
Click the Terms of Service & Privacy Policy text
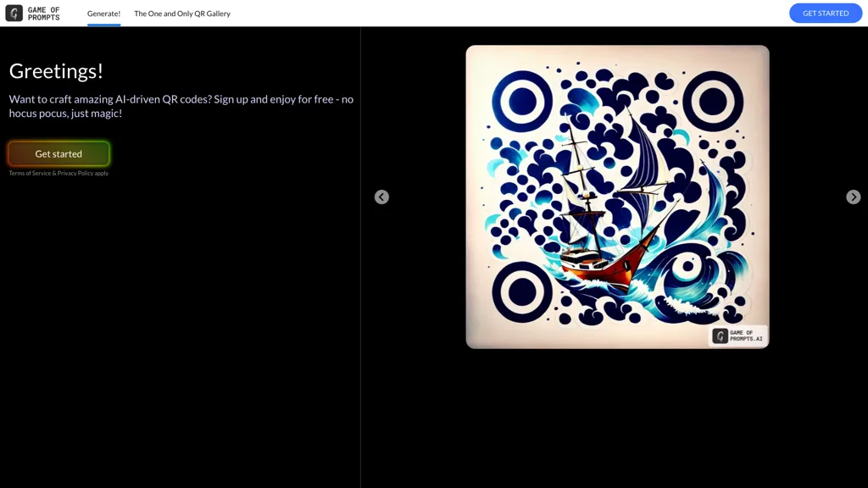pyautogui.click(x=58, y=173)
